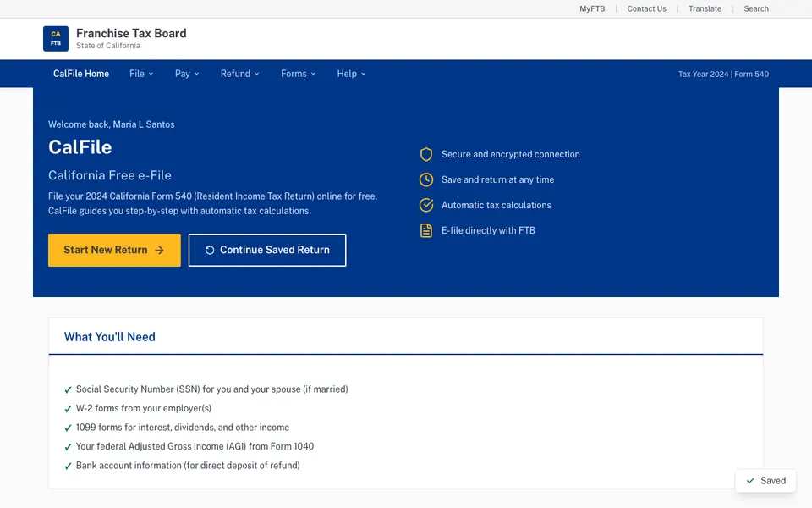812x508 pixels.
Task: Click the clock icon beside Save and return
Action: pos(425,179)
